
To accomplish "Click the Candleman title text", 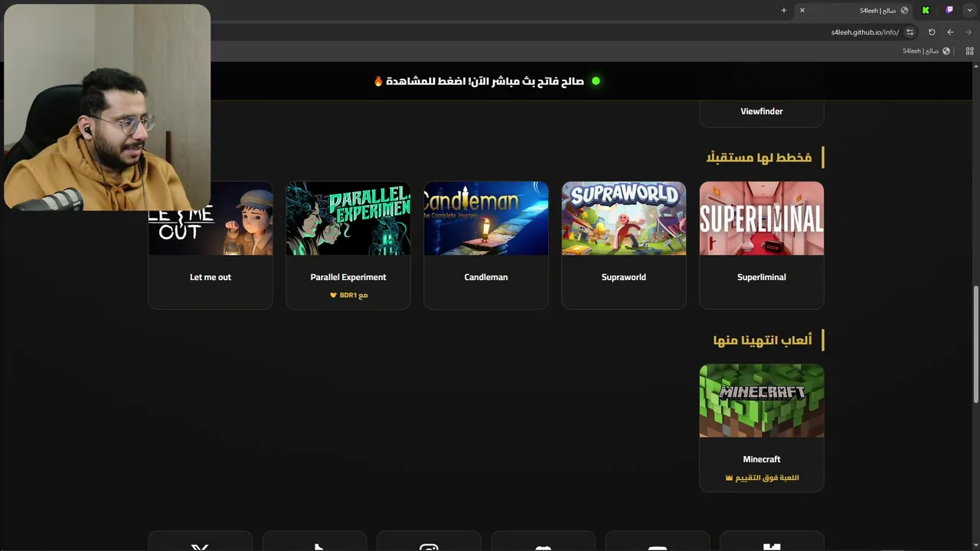I will click(x=486, y=277).
